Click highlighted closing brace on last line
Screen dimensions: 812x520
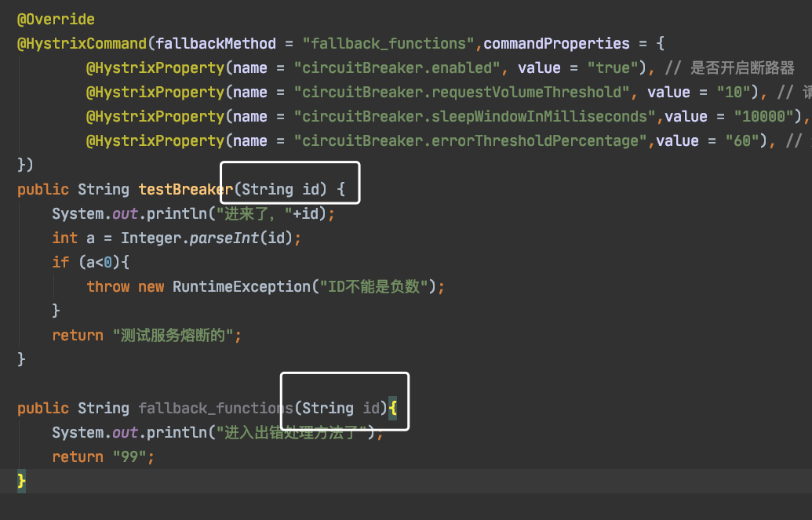(x=21, y=481)
